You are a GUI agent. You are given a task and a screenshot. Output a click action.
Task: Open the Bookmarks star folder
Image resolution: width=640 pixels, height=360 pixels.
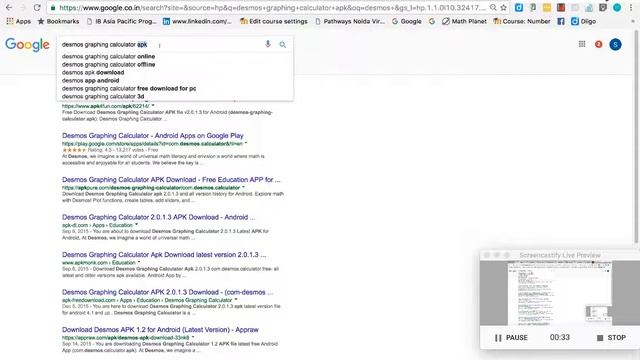(58, 21)
